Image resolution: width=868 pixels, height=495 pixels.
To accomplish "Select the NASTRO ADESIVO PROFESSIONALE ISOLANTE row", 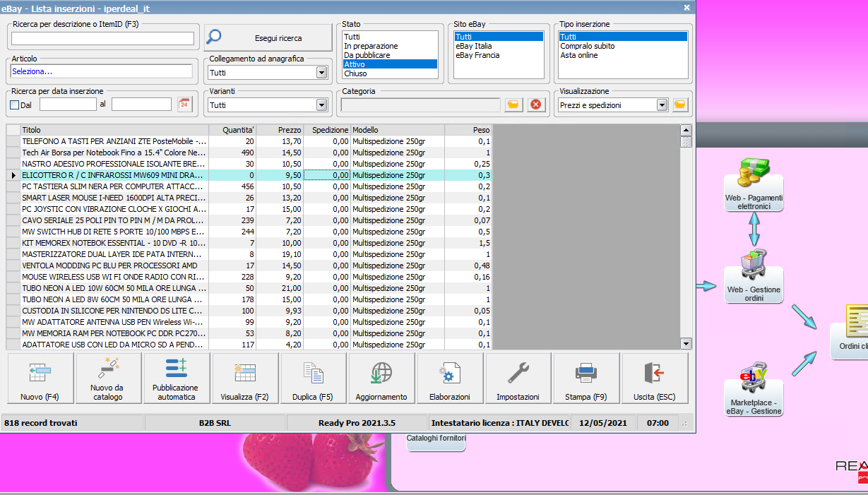I will (249, 164).
